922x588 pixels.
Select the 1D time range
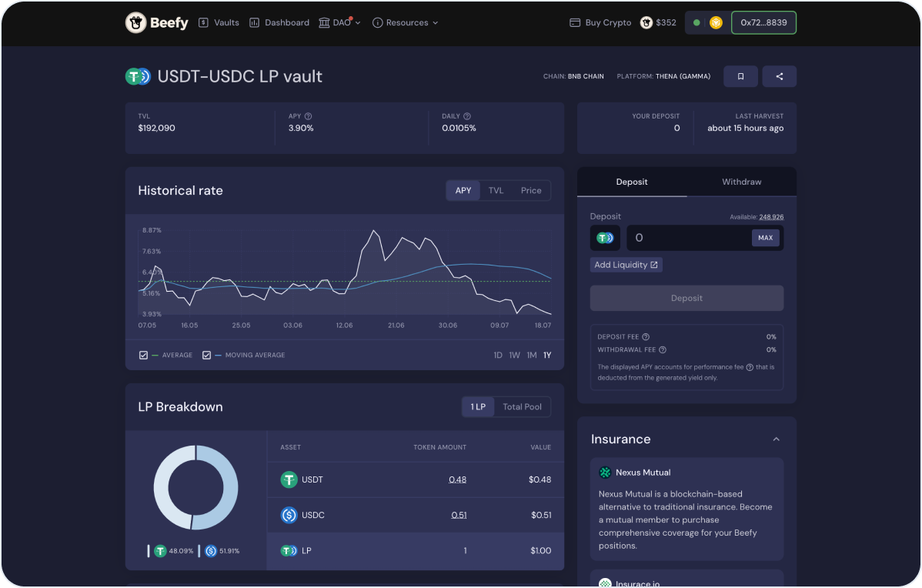498,355
